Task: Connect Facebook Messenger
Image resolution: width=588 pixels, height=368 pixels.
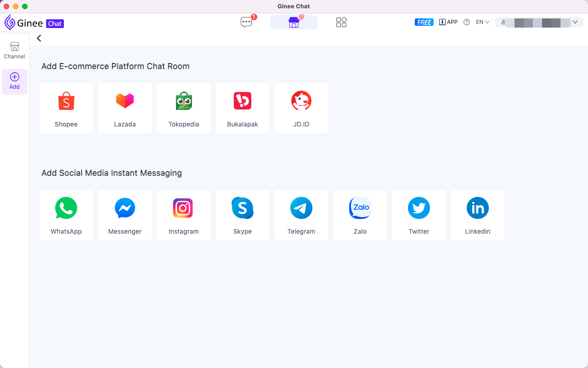Action: pos(125,215)
